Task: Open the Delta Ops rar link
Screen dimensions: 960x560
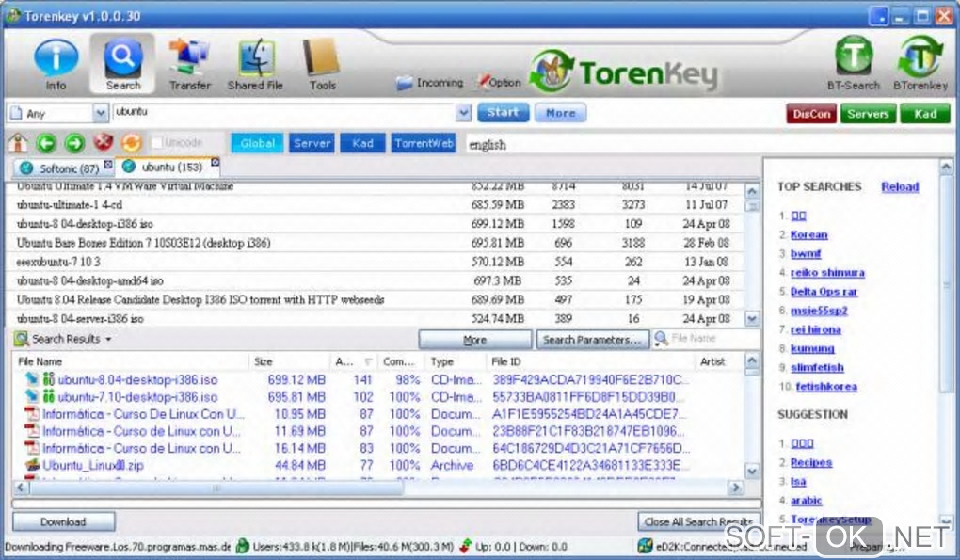Action: tap(824, 292)
